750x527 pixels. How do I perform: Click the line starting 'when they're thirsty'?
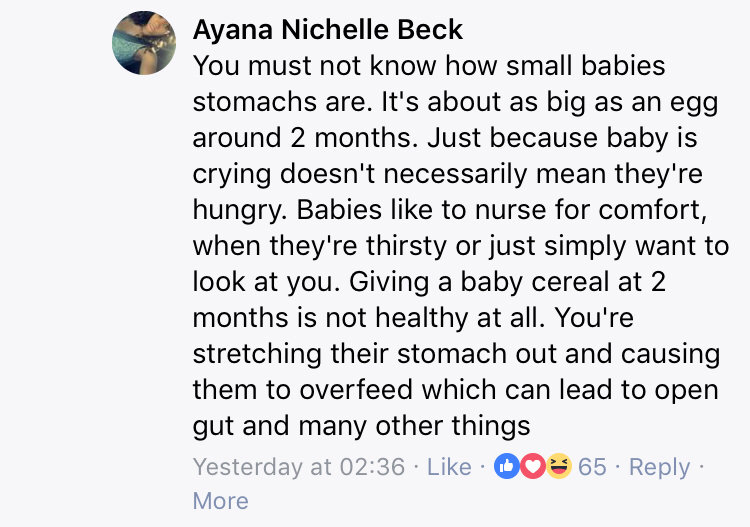(x=461, y=246)
